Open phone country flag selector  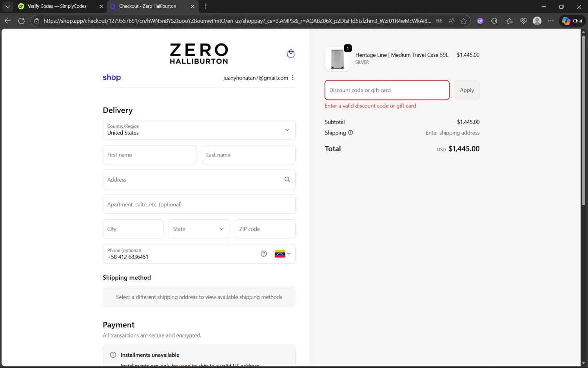coord(283,254)
